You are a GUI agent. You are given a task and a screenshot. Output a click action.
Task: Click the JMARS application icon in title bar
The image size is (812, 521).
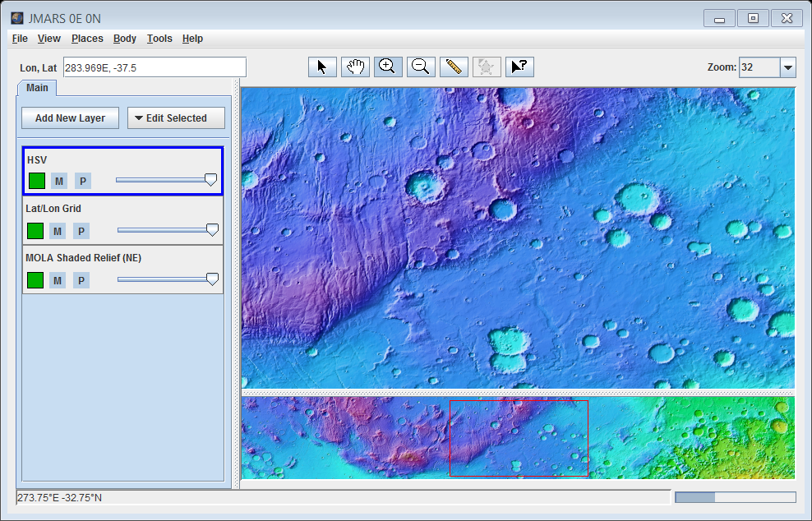coord(17,18)
